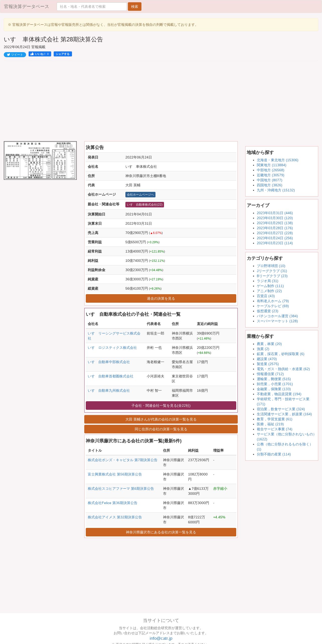Click 過去の決算を見る button

[x=161, y=298]
